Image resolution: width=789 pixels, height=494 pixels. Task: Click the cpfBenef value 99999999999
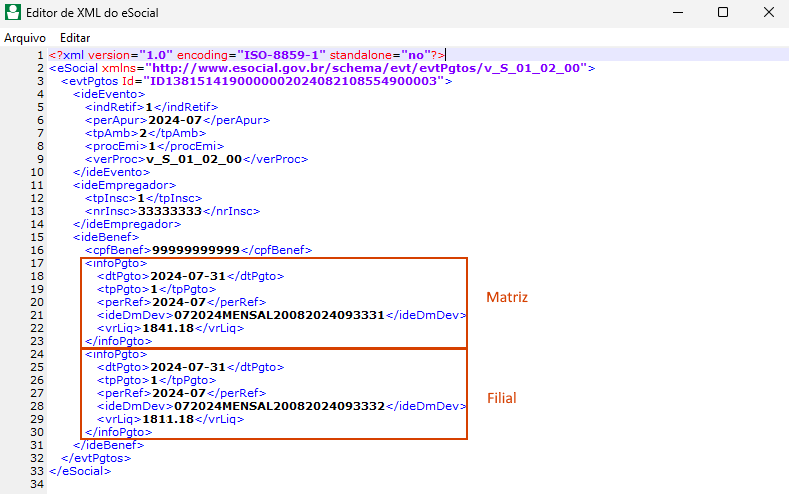(195, 250)
